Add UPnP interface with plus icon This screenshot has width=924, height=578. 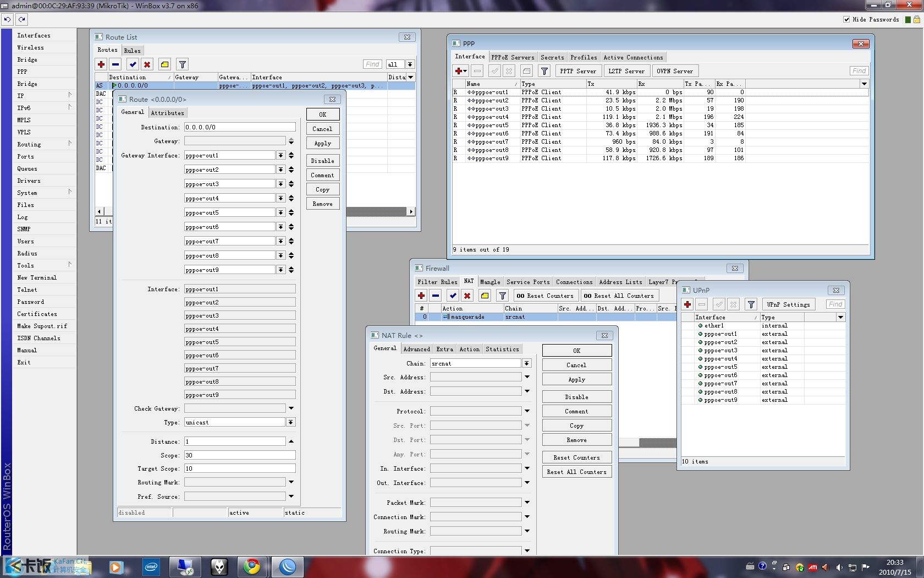tap(687, 304)
